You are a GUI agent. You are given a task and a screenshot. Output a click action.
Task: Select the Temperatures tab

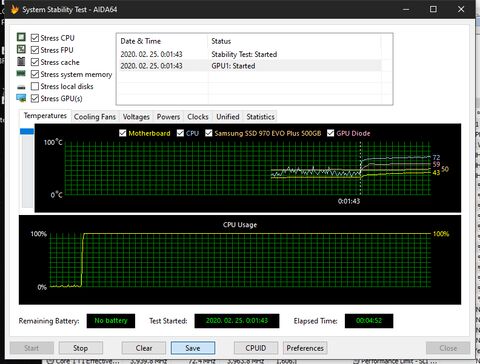45,116
